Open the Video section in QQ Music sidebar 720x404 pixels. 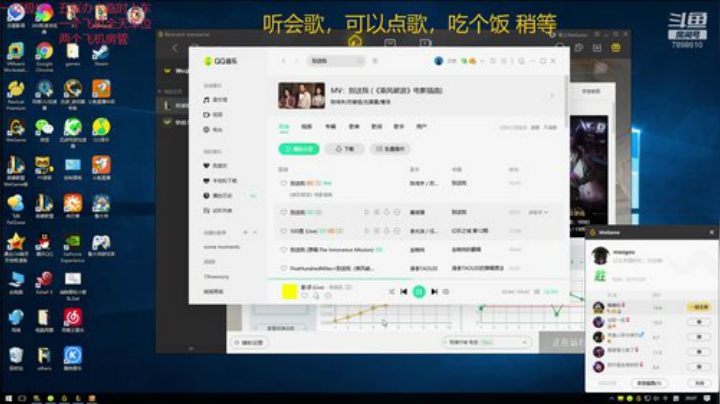click(214, 115)
